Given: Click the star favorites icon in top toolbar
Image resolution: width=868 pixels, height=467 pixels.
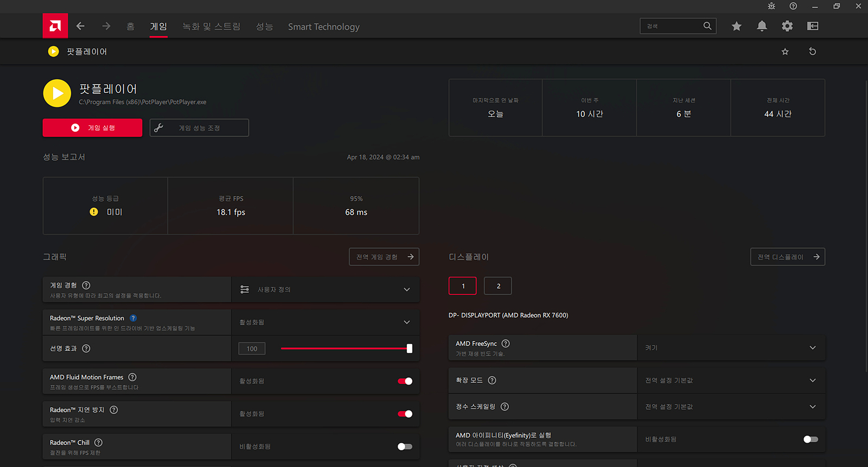Looking at the screenshot, I should click(736, 26).
